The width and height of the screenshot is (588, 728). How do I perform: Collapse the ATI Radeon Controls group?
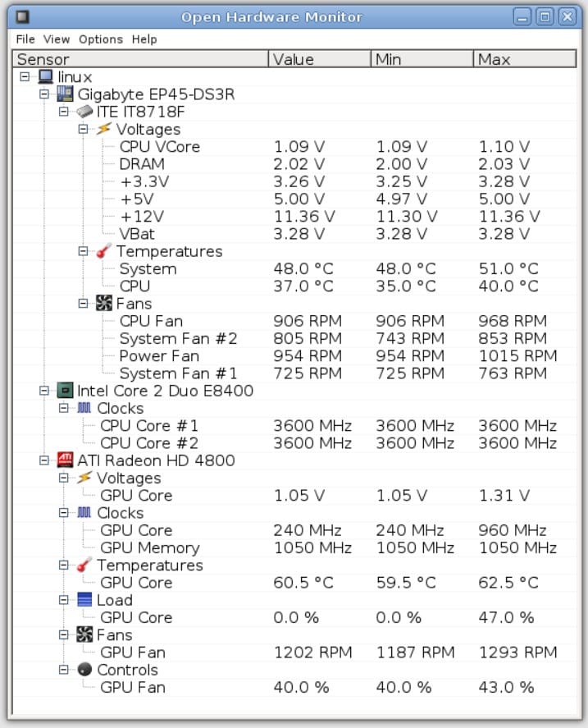64,670
